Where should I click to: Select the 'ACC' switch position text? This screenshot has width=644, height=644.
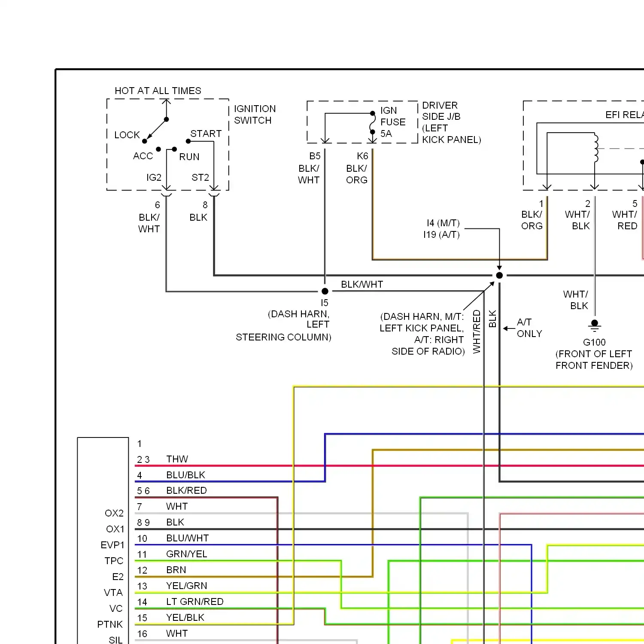click(x=143, y=156)
